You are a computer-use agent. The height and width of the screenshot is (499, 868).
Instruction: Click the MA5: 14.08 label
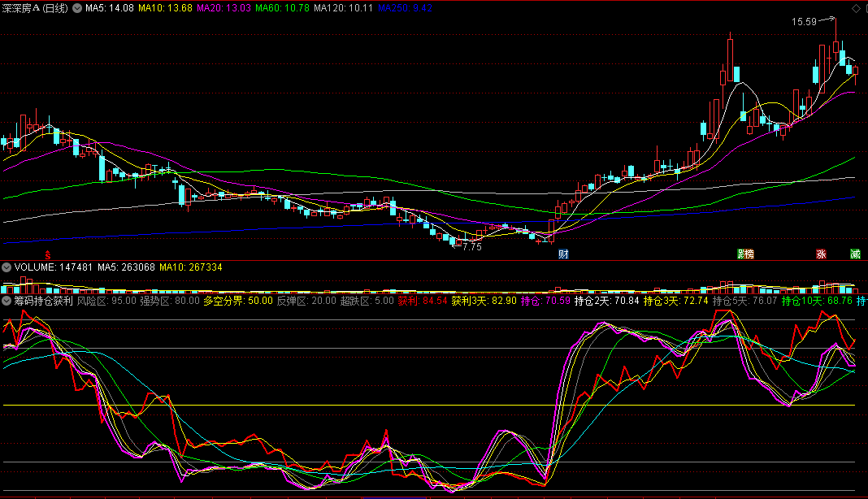pos(110,8)
